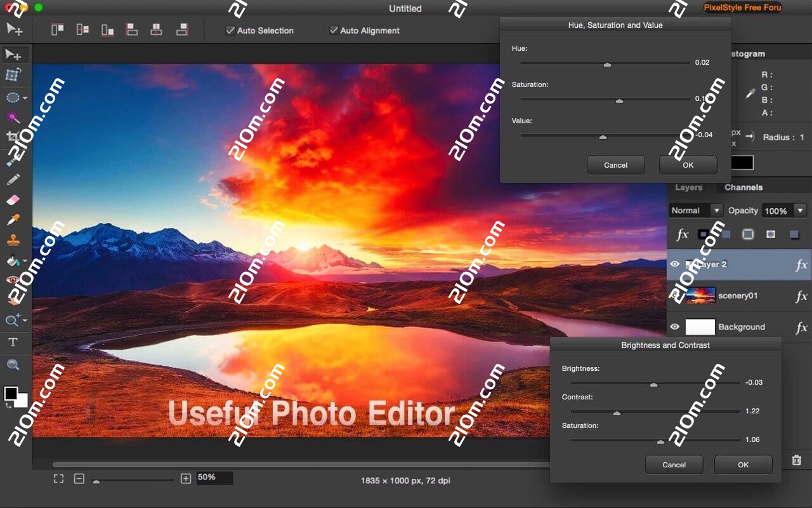Click the zoom in plus button
Screen dimensions: 812x508
(186, 479)
